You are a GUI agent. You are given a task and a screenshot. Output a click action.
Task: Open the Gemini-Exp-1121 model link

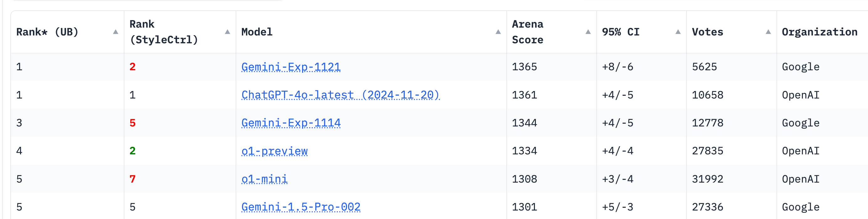(291, 67)
